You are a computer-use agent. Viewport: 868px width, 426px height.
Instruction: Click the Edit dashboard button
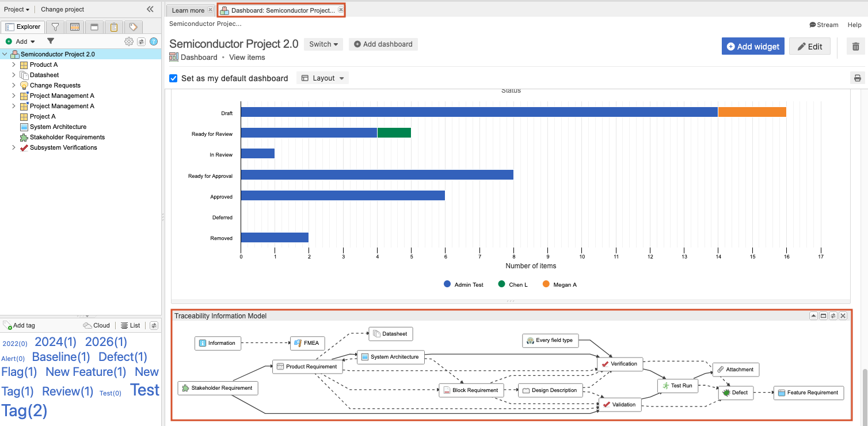coord(810,47)
